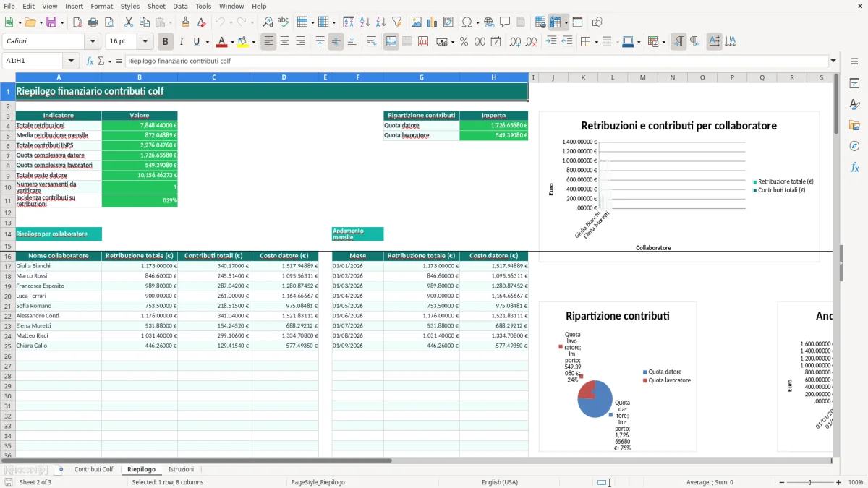Insert a chart
This screenshot has width=868, height=488.
433,22
